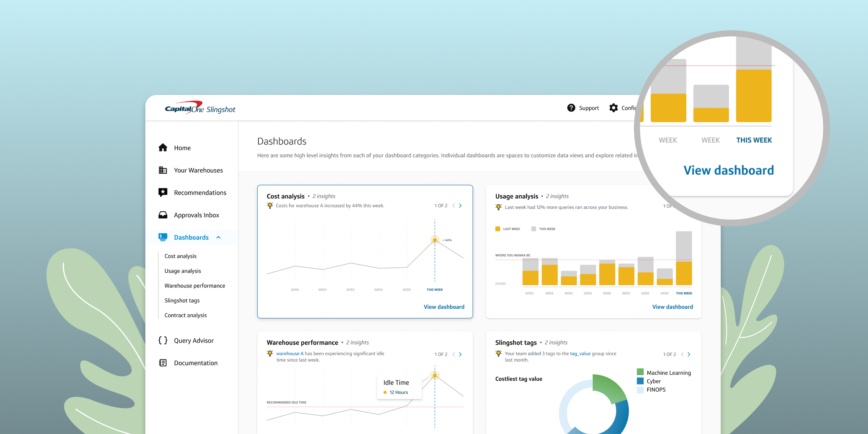Click the Config gear icon
The height and width of the screenshot is (434, 868).
(x=613, y=108)
